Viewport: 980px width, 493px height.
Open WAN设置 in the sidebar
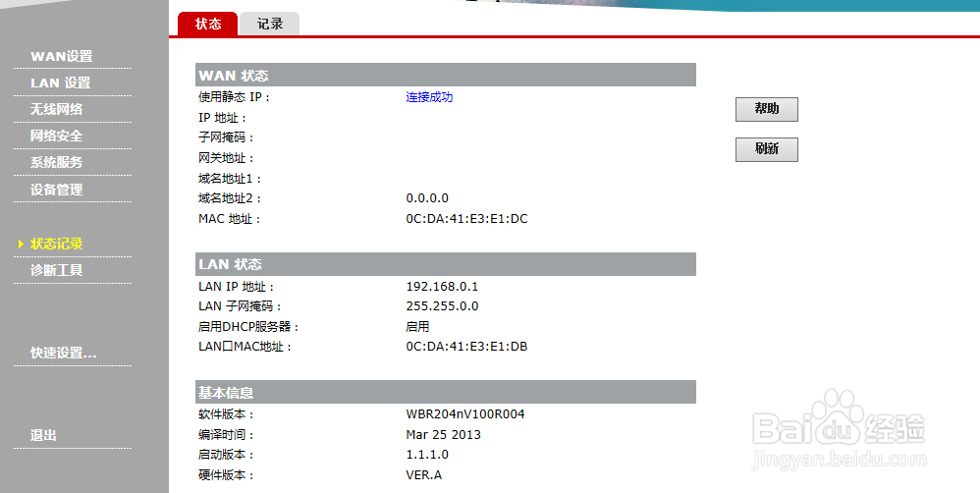pyautogui.click(x=61, y=56)
